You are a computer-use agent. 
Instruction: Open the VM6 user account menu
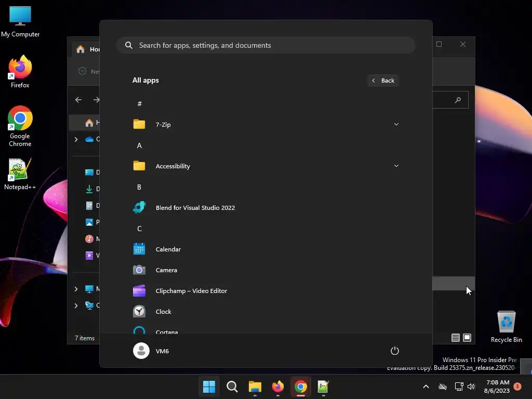151,351
